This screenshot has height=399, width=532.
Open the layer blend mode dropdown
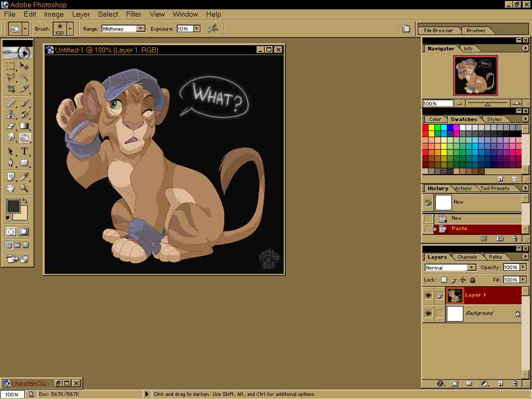tap(471, 268)
